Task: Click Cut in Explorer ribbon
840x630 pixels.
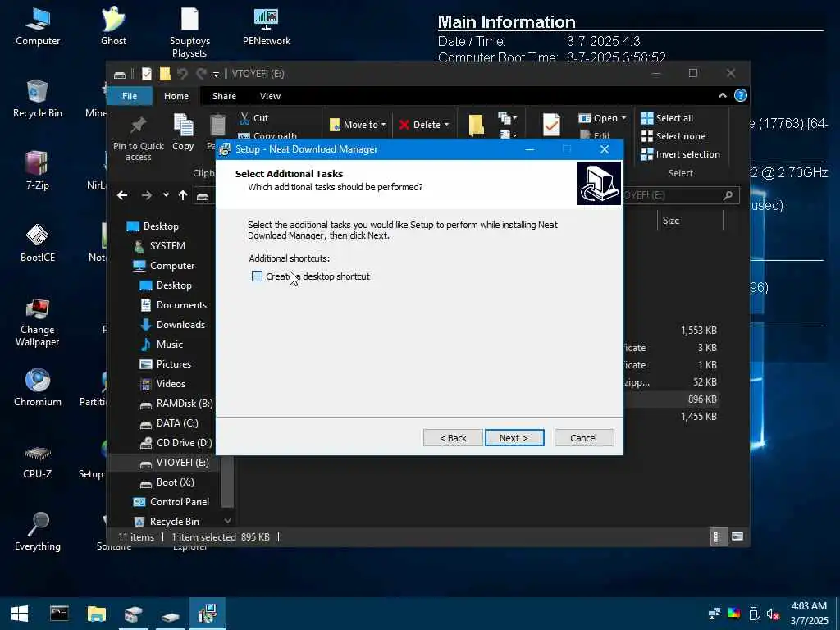Action: coord(254,118)
